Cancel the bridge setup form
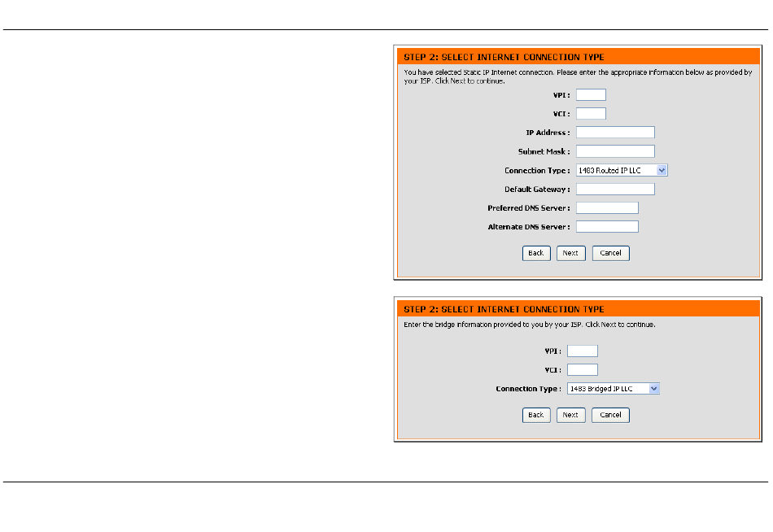 [x=610, y=415]
